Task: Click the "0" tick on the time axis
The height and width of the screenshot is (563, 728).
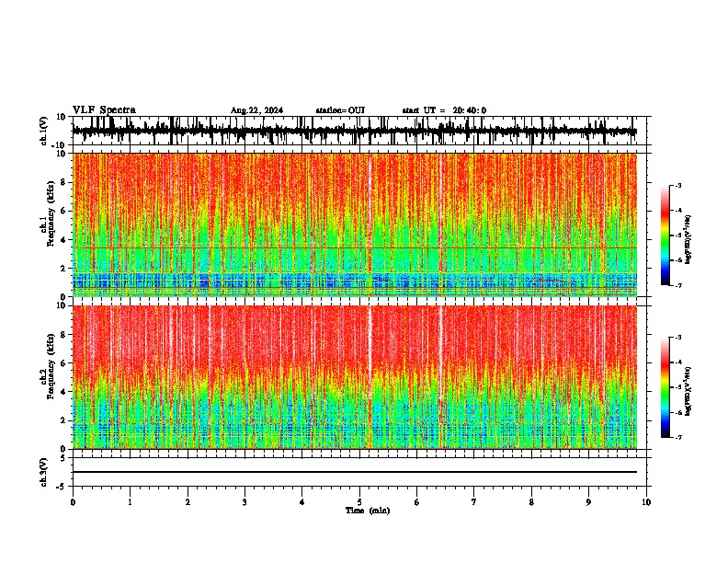Action: pos(73,502)
